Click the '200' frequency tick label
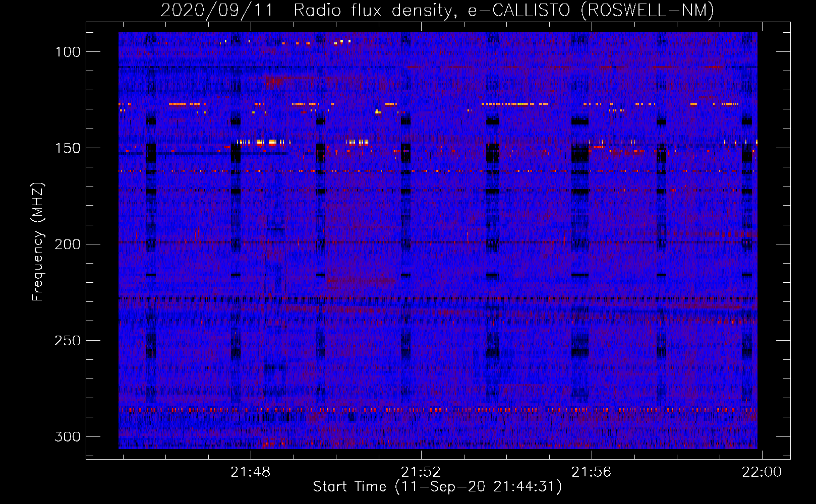816x504 pixels. (x=68, y=244)
